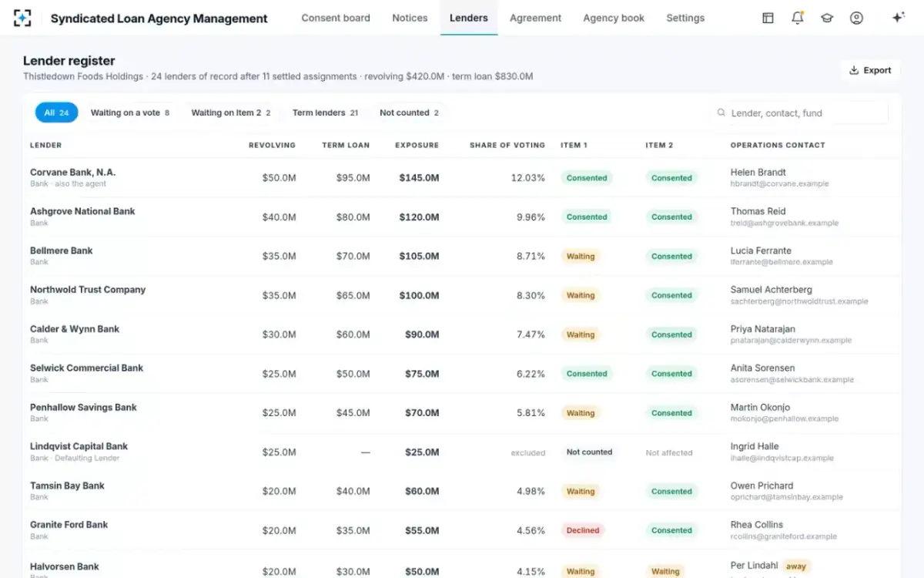This screenshot has width=924, height=578.
Task: Click contact Rhea Collins
Action: [x=757, y=525]
